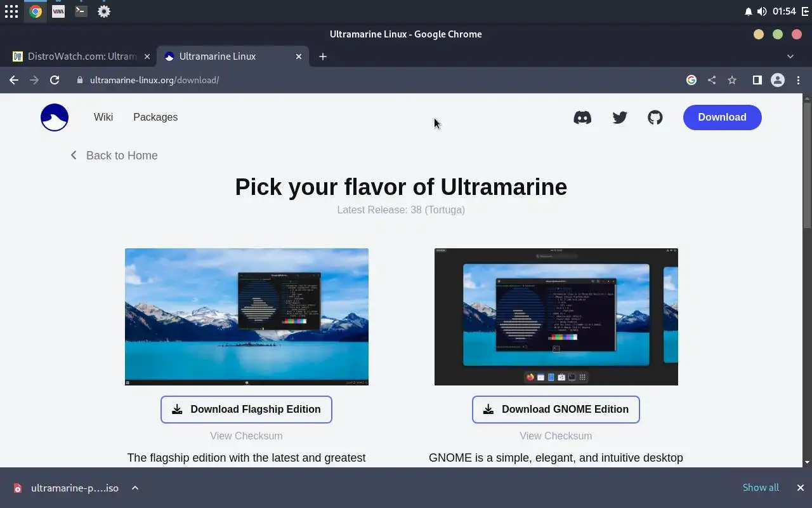This screenshot has width=812, height=508.
Task: Bookmark this page with the star icon
Action: click(x=732, y=80)
